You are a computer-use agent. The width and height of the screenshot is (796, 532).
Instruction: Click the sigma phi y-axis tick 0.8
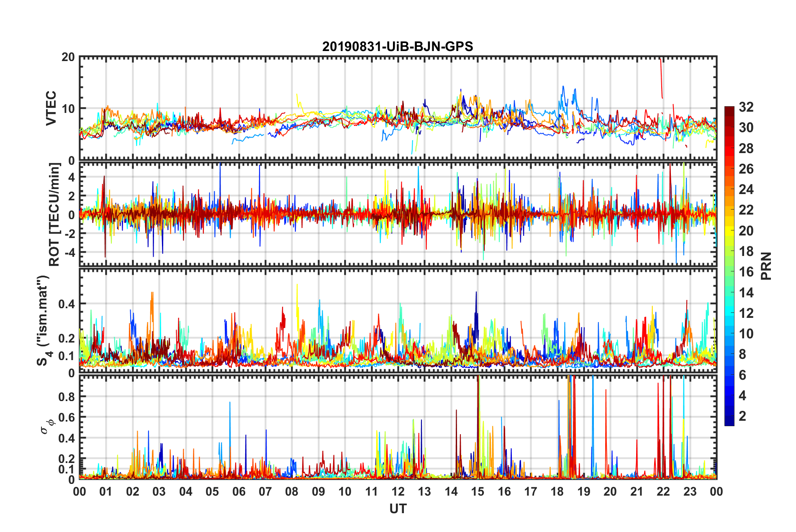67,396
